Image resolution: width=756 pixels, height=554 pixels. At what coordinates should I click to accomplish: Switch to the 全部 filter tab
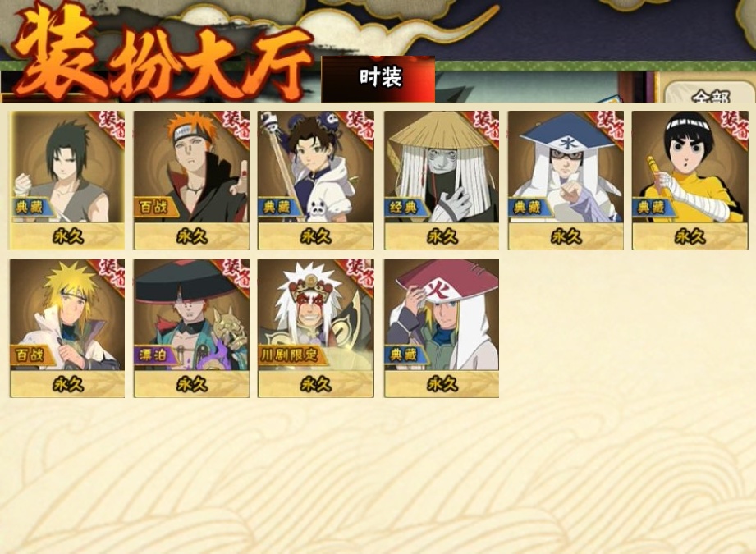click(708, 93)
